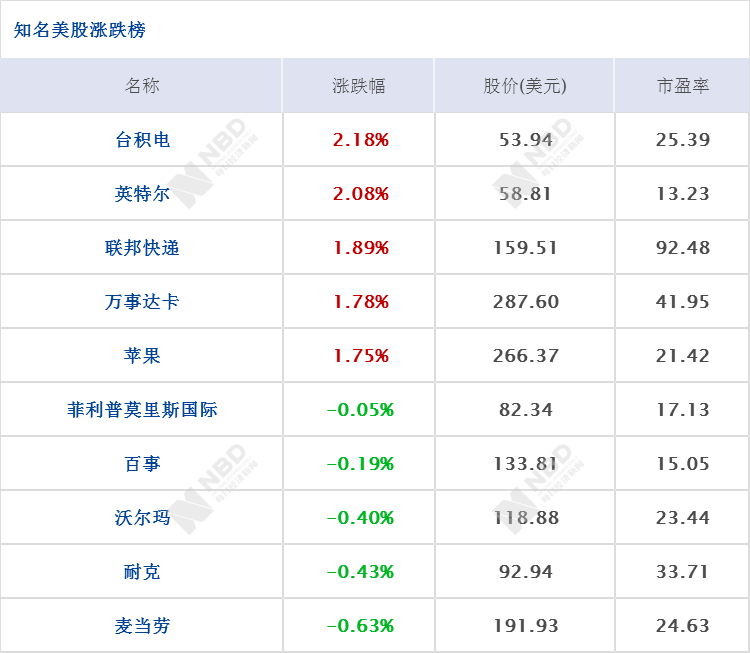Click the 33.71 P/E value
Screen dimensions: 750x653
tap(683, 572)
